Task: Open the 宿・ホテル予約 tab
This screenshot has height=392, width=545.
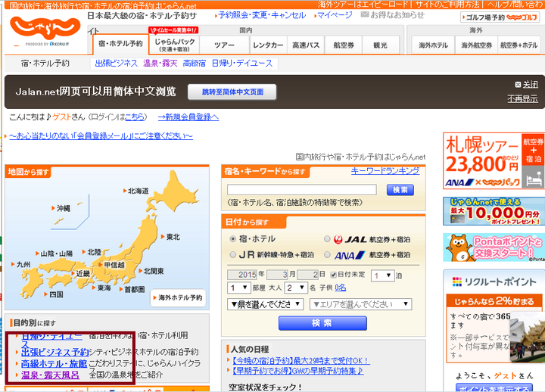Action: click(120, 44)
